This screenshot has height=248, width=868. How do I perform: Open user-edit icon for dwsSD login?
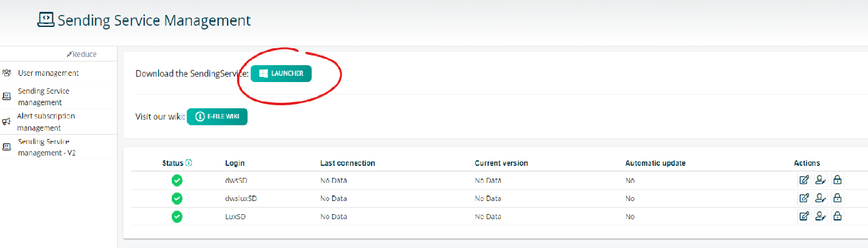tap(821, 180)
